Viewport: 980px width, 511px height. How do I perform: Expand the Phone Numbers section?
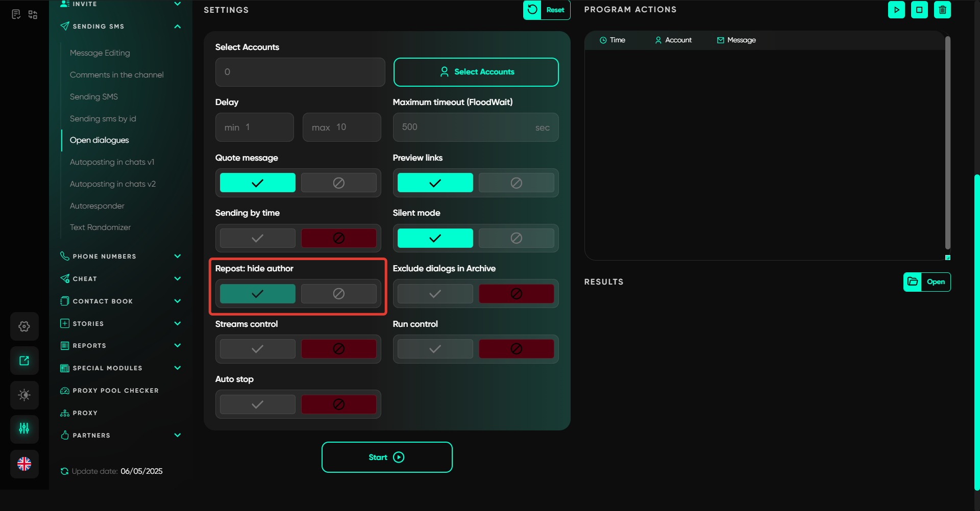click(x=177, y=256)
